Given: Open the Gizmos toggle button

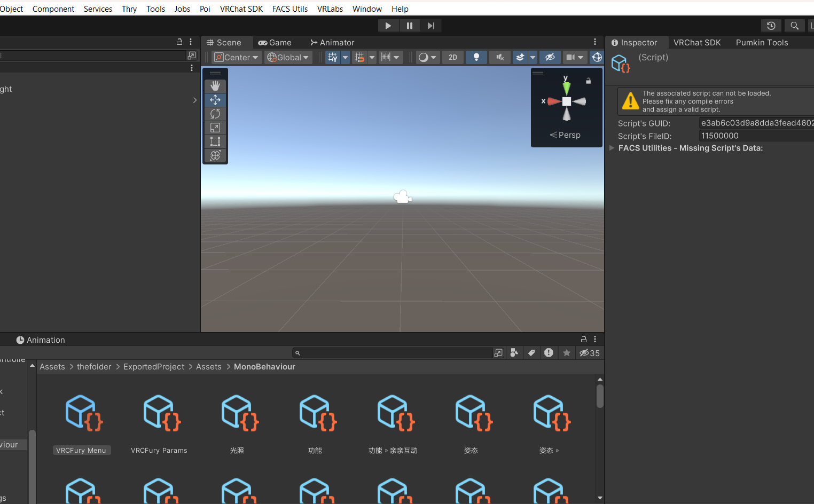Looking at the screenshot, I should [x=597, y=57].
